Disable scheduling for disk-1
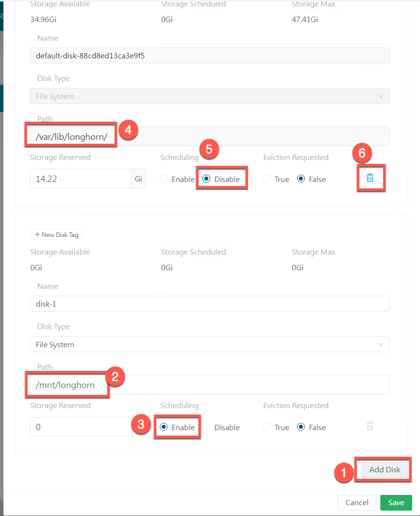 (206, 427)
